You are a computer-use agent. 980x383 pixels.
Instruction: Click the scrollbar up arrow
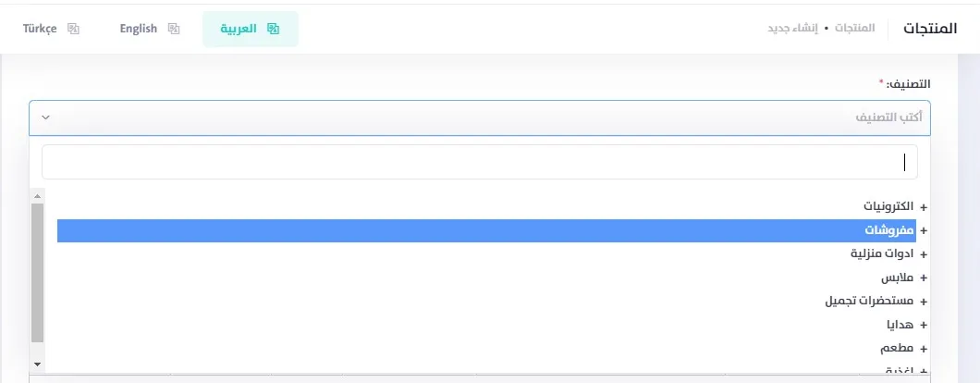coord(37,195)
